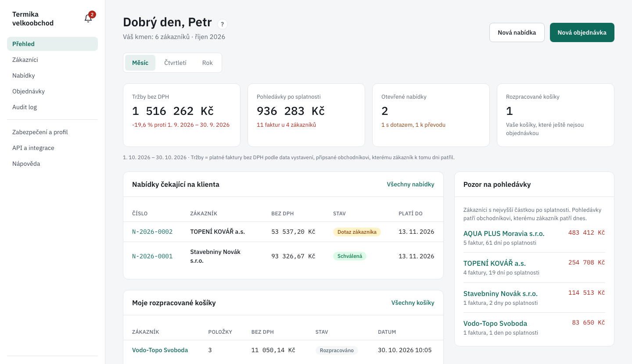Open the Všechny nabídky link

pyautogui.click(x=410, y=184)
